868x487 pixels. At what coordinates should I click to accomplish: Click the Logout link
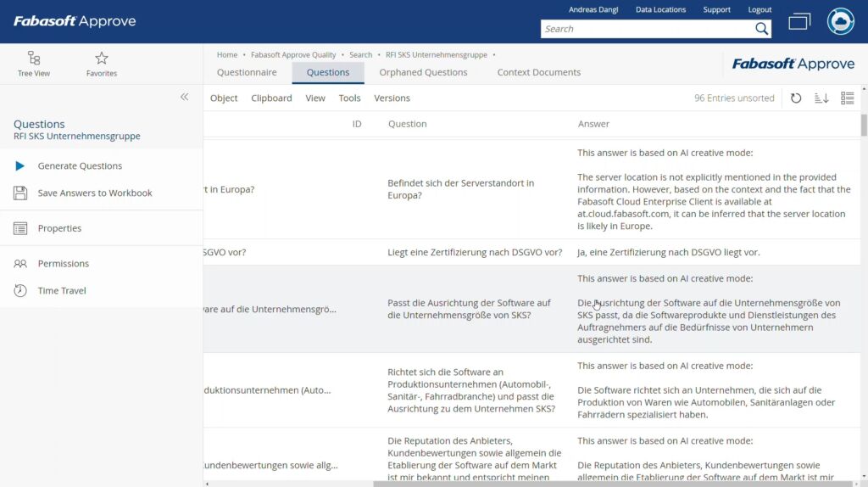tap(759, 9)
